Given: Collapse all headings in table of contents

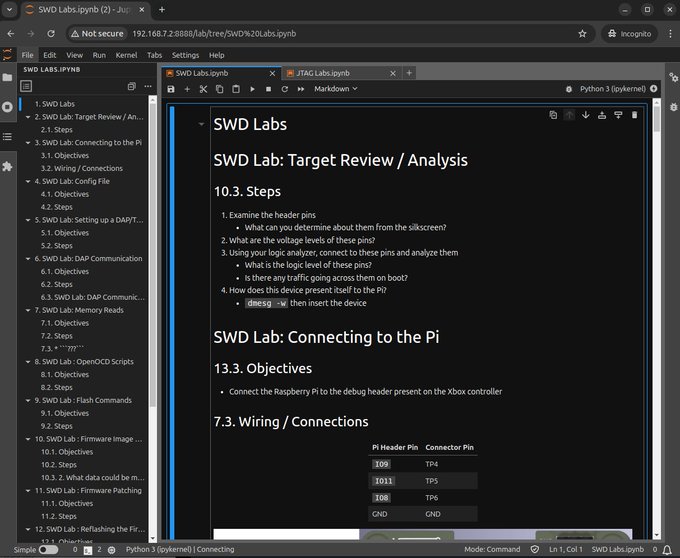Looking at the screenshot, I should tap(131, 86).
